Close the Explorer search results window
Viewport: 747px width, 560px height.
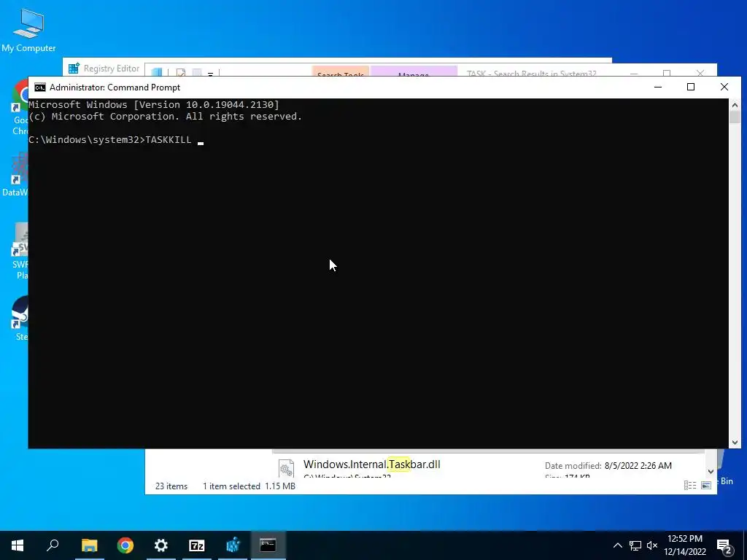(700, 73)
